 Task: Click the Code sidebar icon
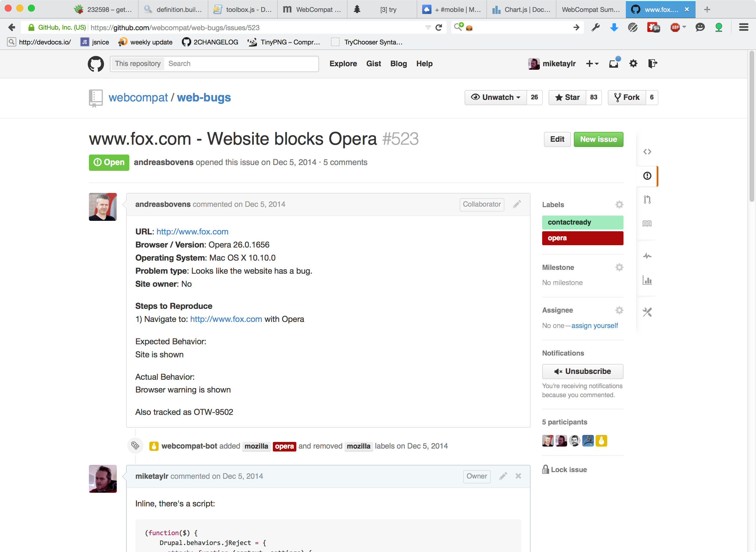(x=647, y=152)
